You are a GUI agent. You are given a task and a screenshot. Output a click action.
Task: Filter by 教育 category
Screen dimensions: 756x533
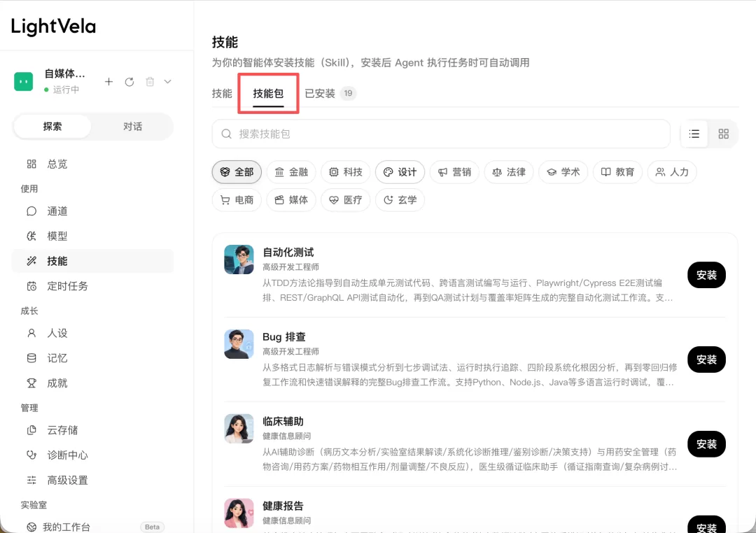(x=618, y=172)
